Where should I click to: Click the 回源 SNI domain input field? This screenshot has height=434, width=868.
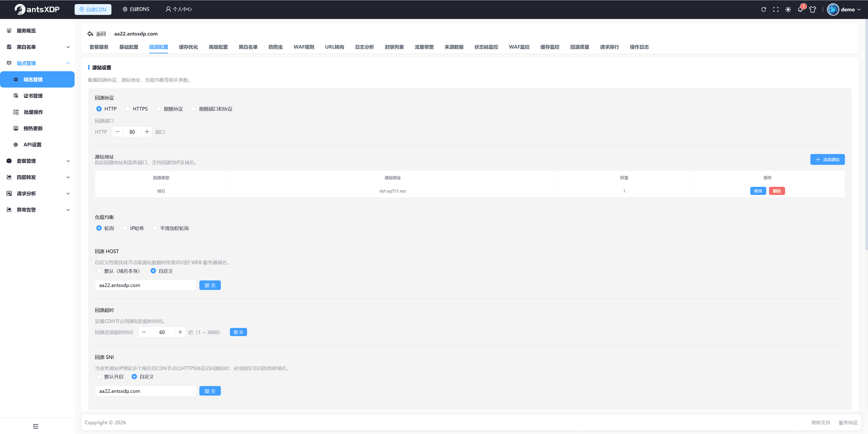146,391
